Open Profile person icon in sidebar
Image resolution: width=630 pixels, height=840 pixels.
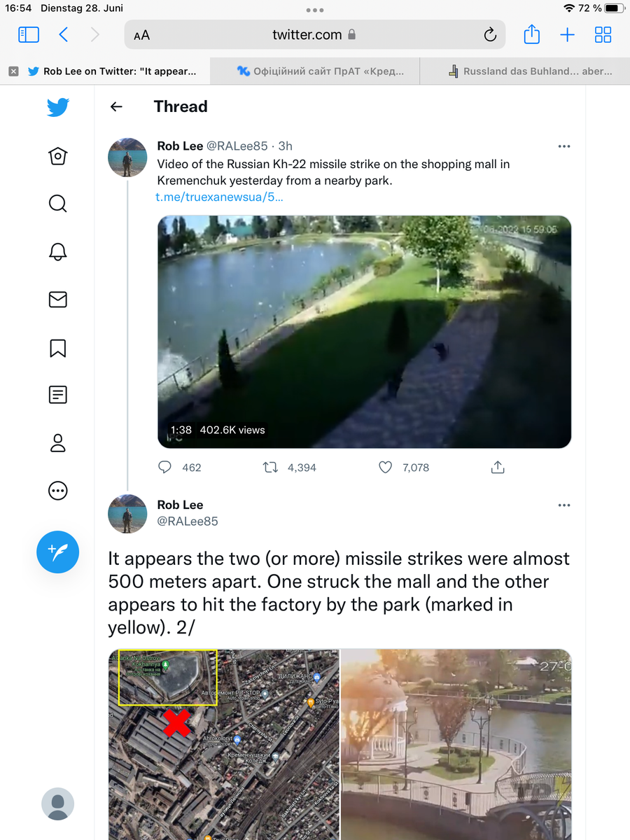[x=58, y=443]
